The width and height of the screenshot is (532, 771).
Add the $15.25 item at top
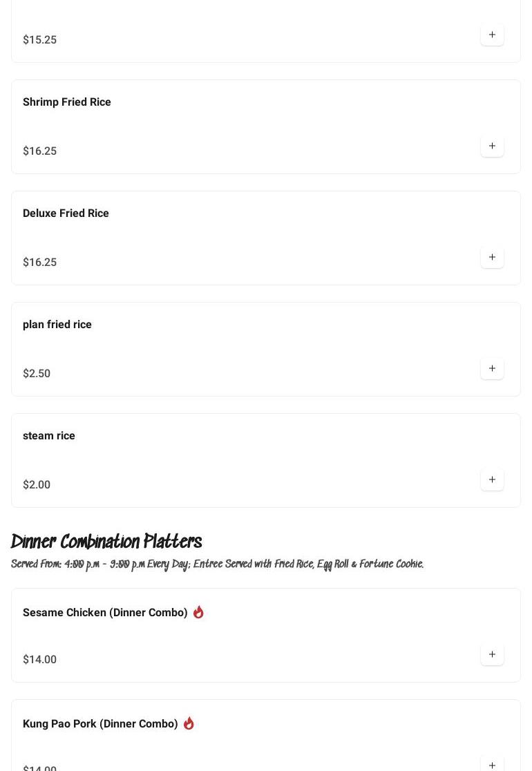click(x=492, y=35)
